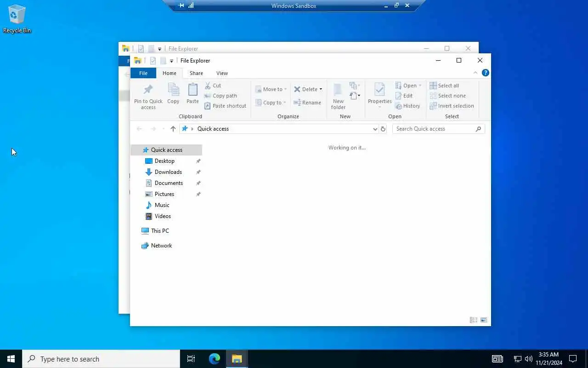The width and height of the screenshot is (588, 368).
Task: Open the notification center icon
Action: pos(573,359)
